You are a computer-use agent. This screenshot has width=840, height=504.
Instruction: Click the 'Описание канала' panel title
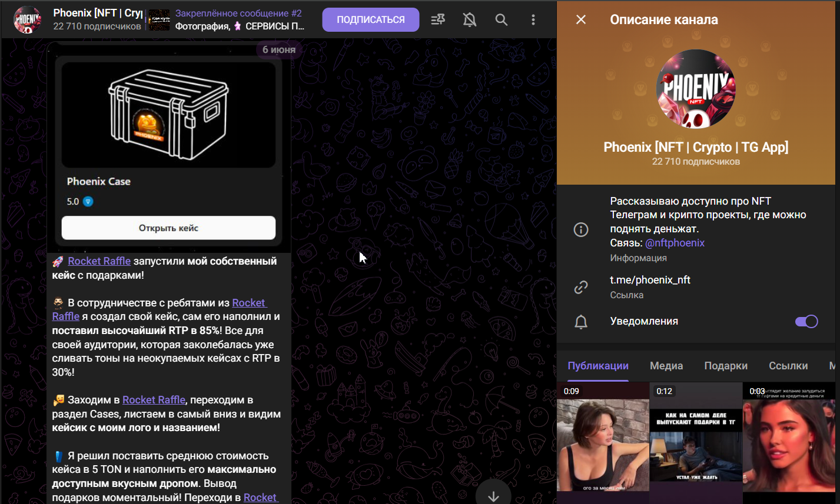point(664,19)
